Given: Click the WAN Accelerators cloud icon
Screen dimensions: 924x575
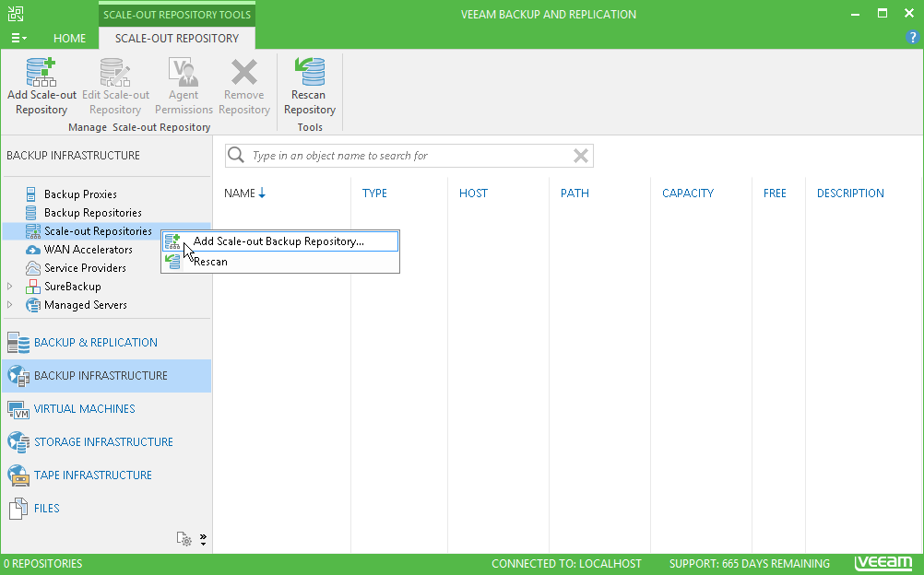Looking at the screenshot, I should click(33, 250).
